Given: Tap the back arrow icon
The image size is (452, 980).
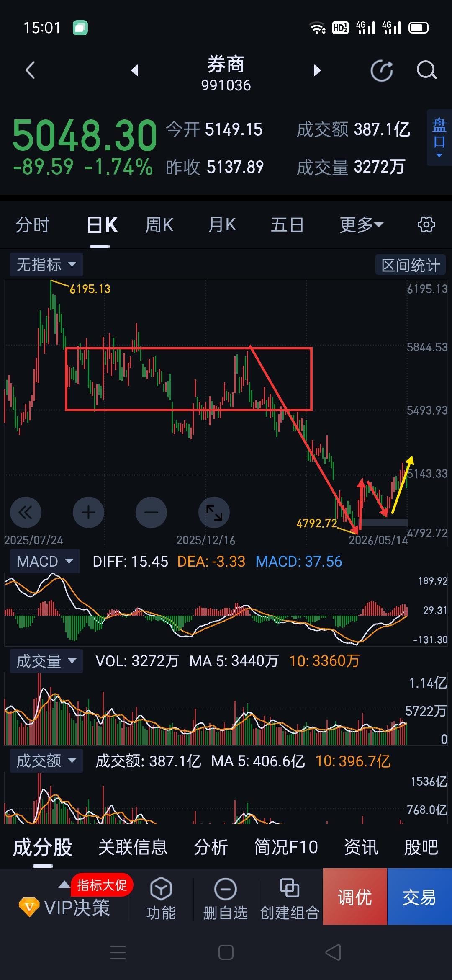Looking at the screenshot, I should coord(30,70).
